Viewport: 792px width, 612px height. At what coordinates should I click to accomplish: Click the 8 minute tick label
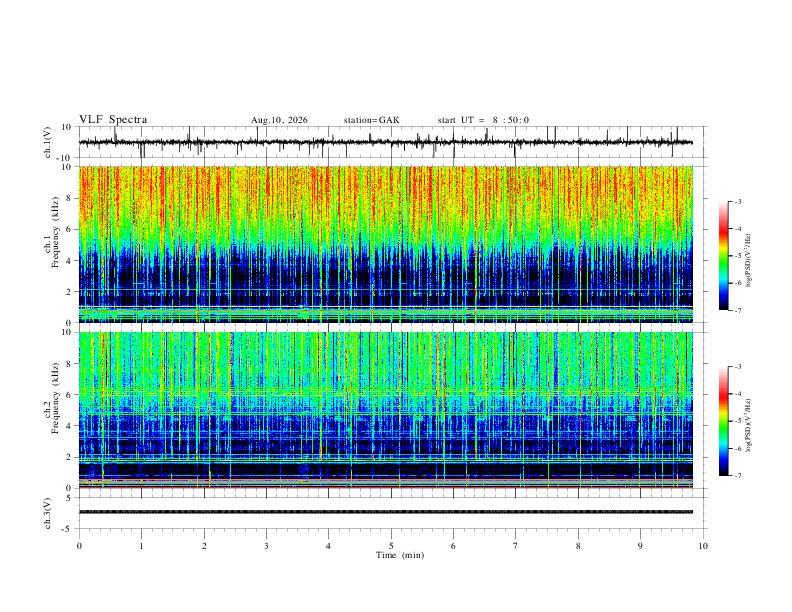[578, 546]
